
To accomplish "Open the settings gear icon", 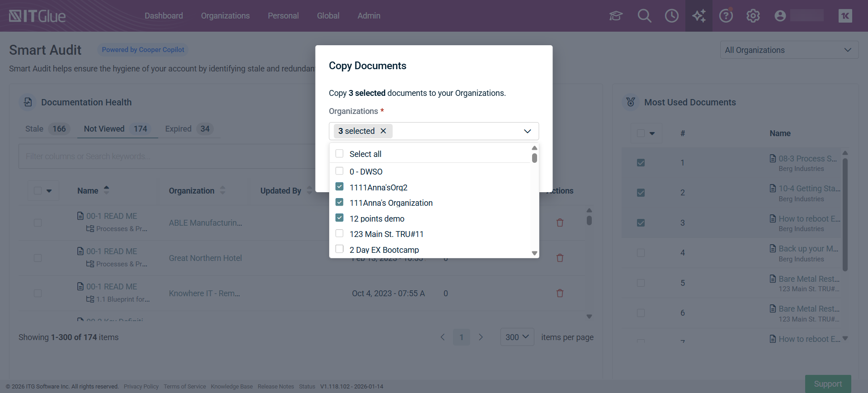I will click(753, 16).
